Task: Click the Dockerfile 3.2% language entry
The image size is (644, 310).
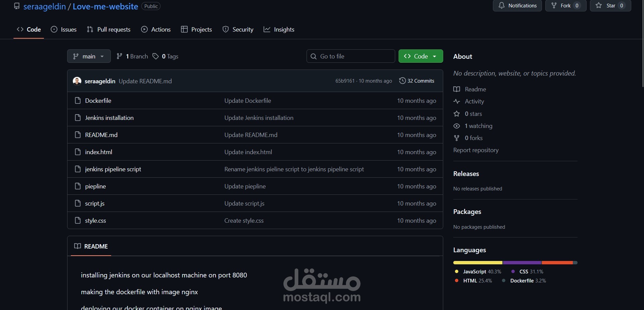Action: click(524, 280)
